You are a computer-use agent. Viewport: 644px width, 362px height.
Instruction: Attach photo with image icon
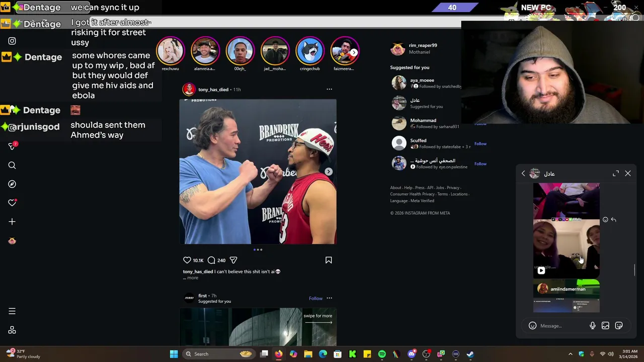[605, 326]
